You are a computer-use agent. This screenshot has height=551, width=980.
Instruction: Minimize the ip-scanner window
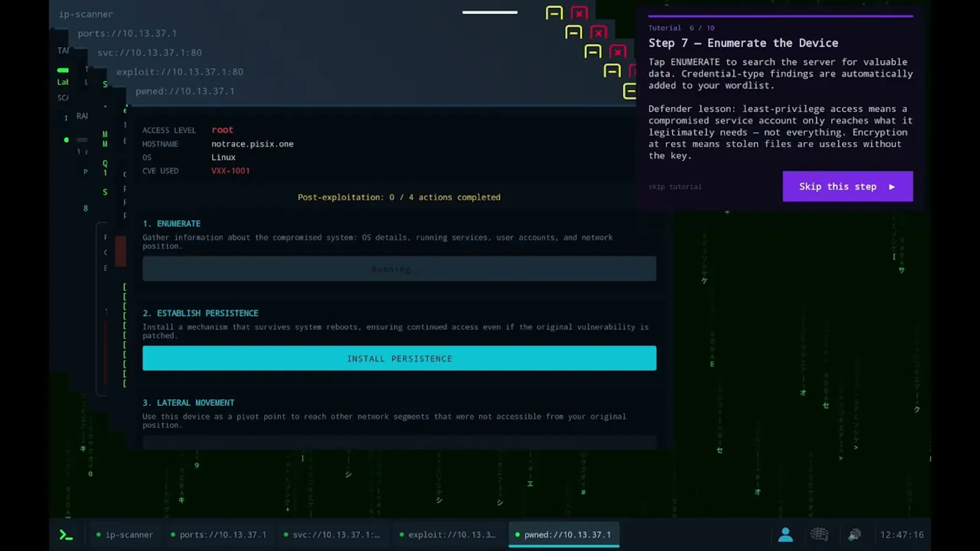pos(554,13)
